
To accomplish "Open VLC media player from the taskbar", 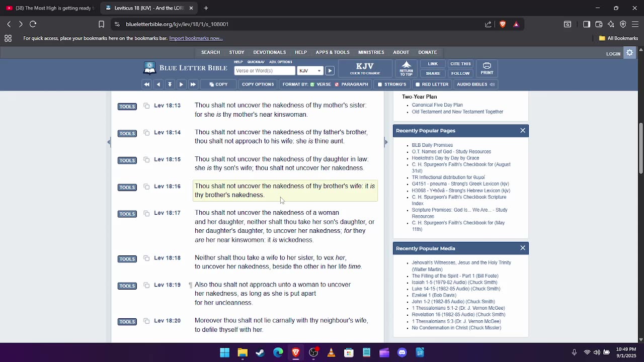I will tap(331, 352).
